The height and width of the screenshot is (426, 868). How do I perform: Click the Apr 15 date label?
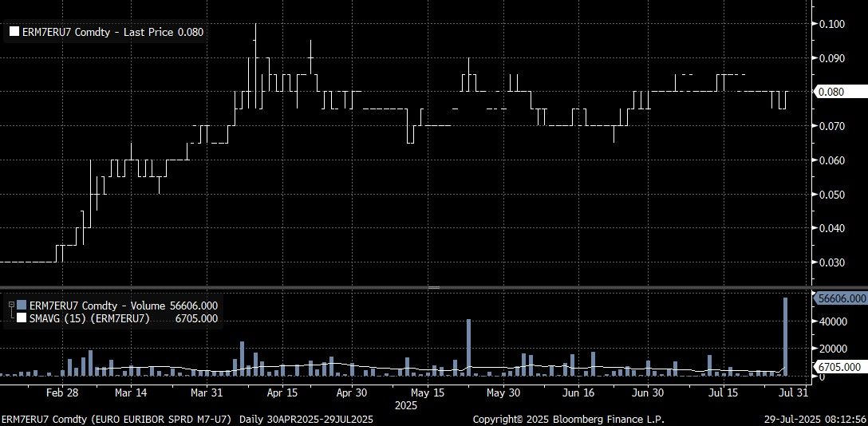(x=282, y=392)
